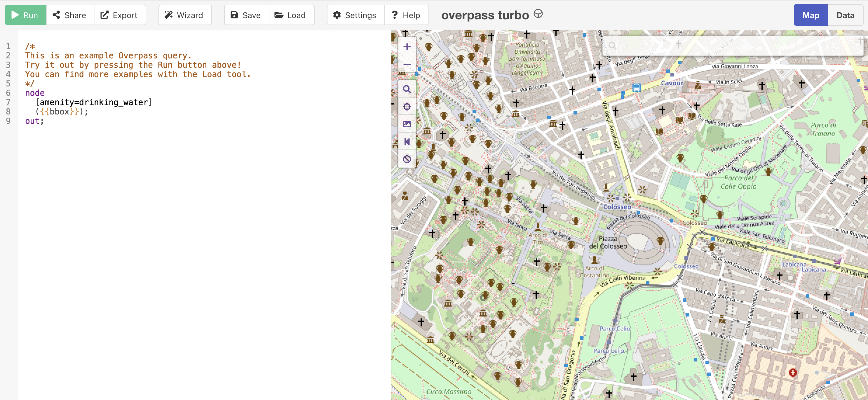Run the Overpass query
868x400 pixels.
25,15
